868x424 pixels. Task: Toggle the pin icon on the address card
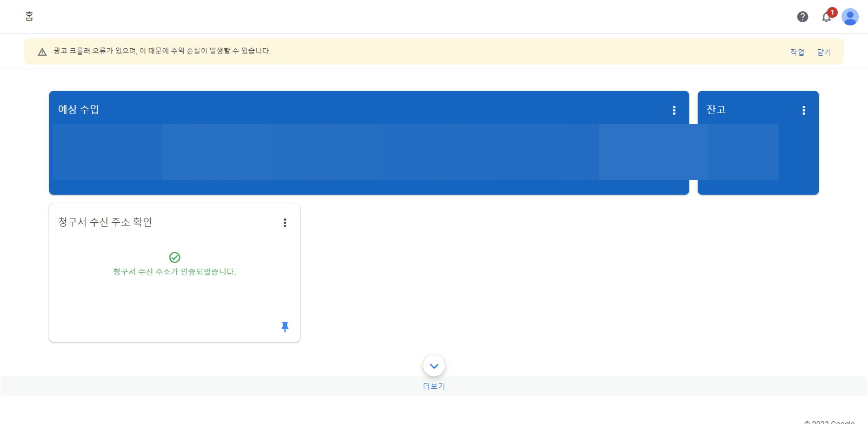(285, 327)
